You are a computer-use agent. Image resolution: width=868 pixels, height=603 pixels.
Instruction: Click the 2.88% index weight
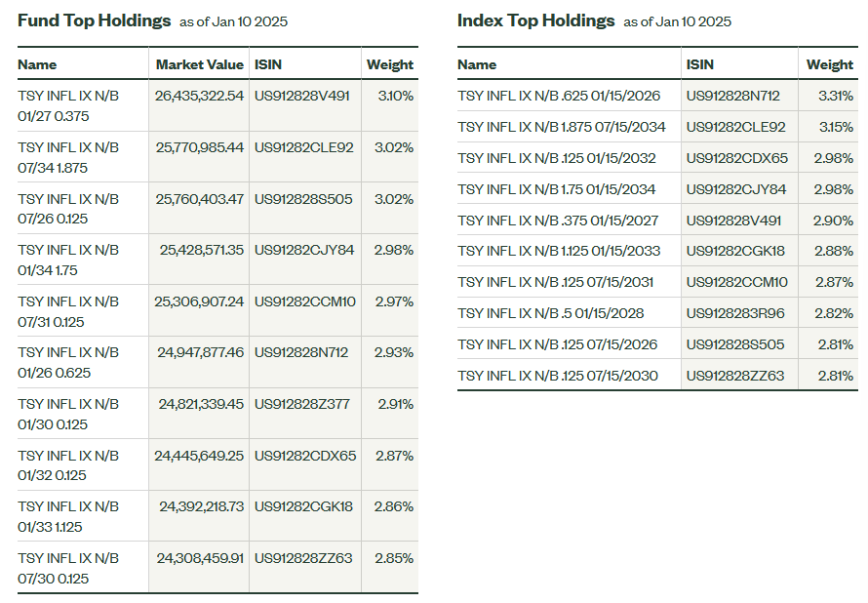pyautogui.click(x=834, y=251)
